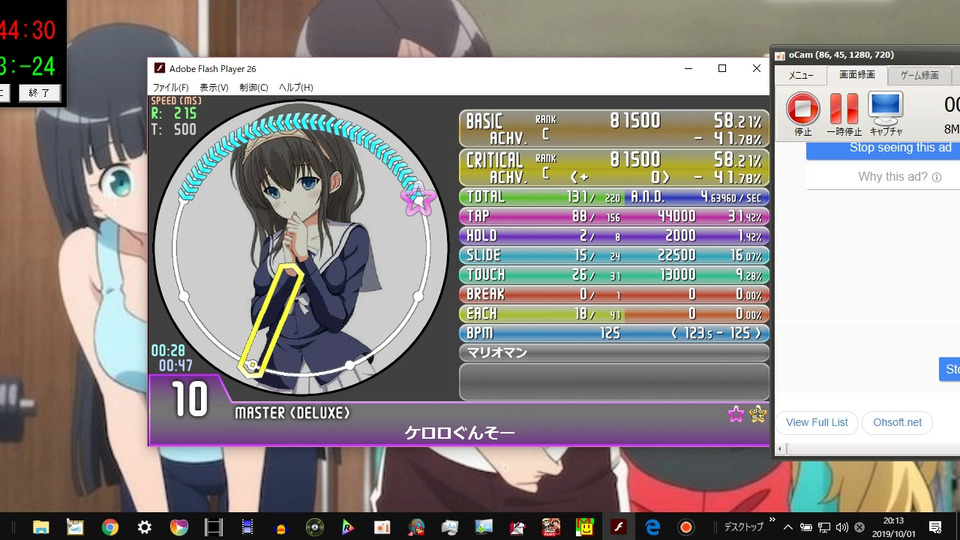Click the TOTAL stats row

click(x=614, y=197)
